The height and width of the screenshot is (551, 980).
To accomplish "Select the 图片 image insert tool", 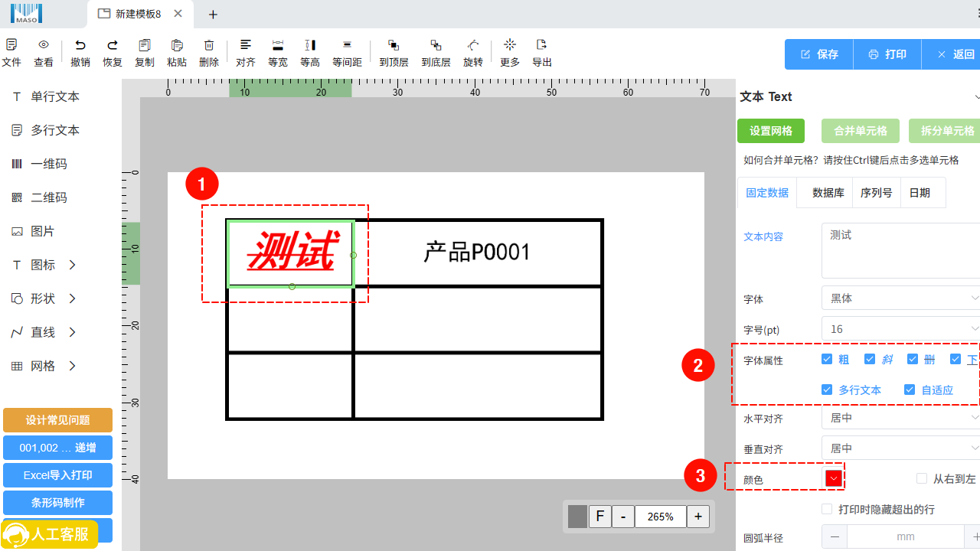I will point(47,230).
